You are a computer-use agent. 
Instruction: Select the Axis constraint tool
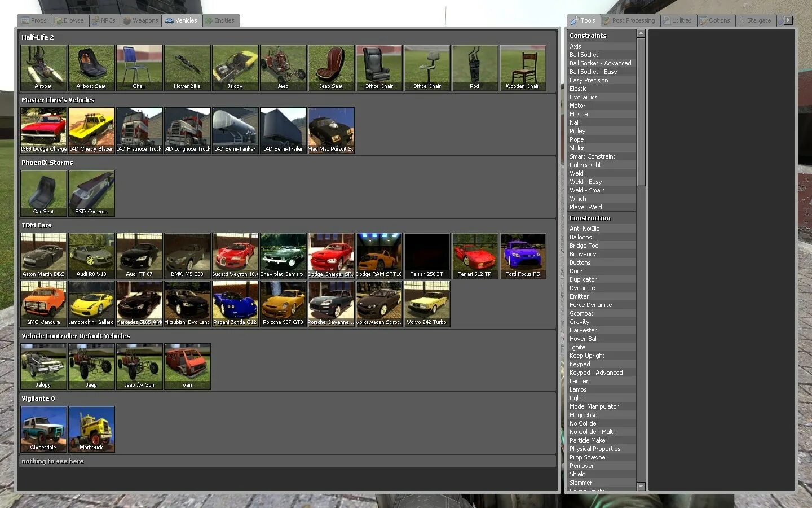click(x=602, y=46)
